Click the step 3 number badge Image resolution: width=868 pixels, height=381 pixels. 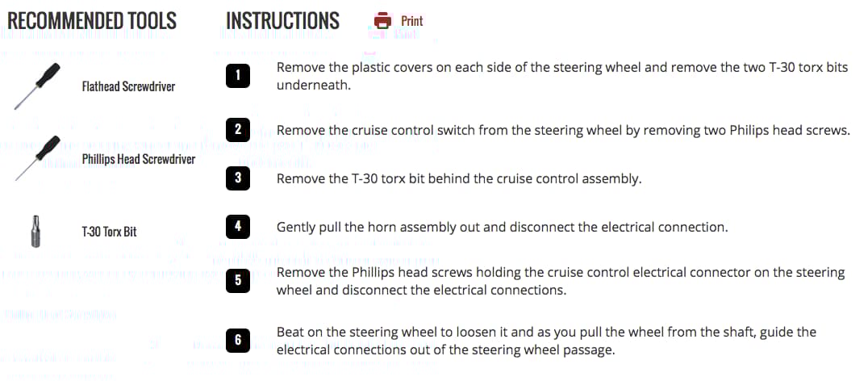click(x=237, y=178)
